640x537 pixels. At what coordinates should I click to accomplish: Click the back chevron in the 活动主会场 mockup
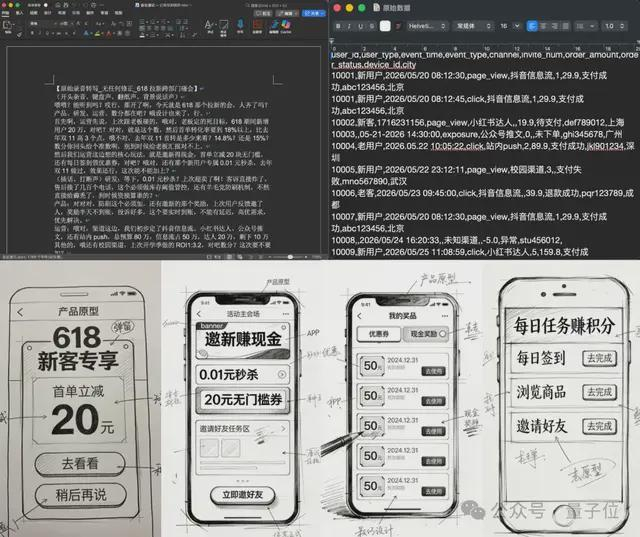199,314
